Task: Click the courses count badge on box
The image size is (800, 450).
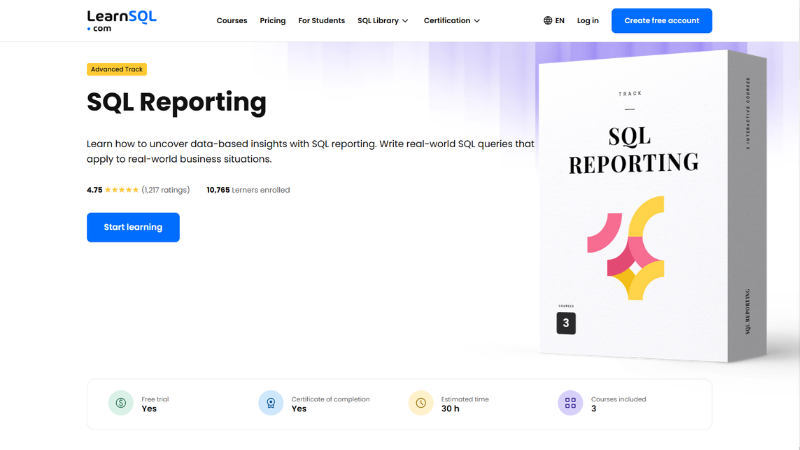Action: [x=566, y=323]
